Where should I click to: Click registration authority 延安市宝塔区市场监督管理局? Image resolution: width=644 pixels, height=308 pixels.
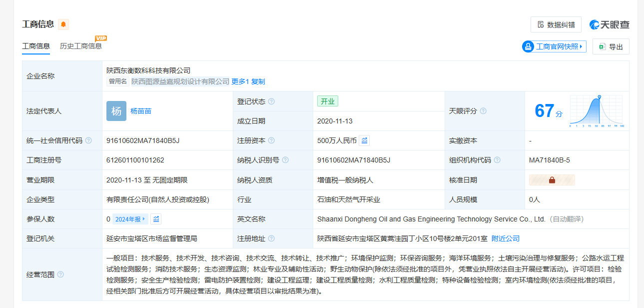(152, 238)
